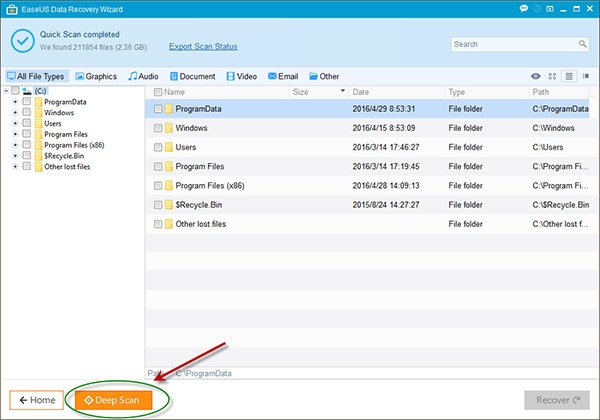This screenshot has height=420, width=600.
Task: Switch to thumbnail grid view
Action: [x=553, y=76]
